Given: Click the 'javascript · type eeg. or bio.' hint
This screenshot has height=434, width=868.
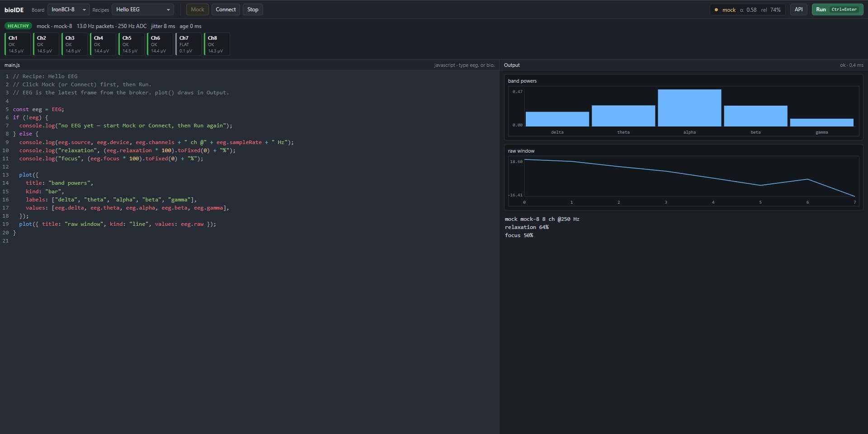Looking at the screenshot, I should click(464, 65).
